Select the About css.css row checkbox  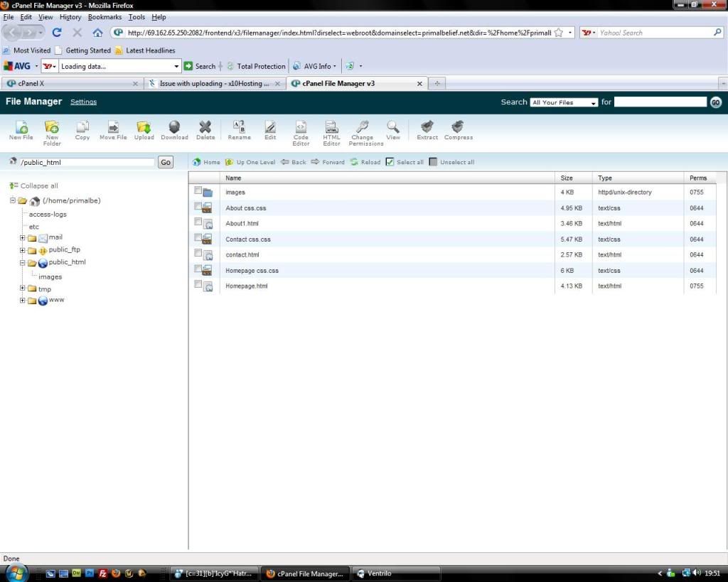[x=198, y=206]
